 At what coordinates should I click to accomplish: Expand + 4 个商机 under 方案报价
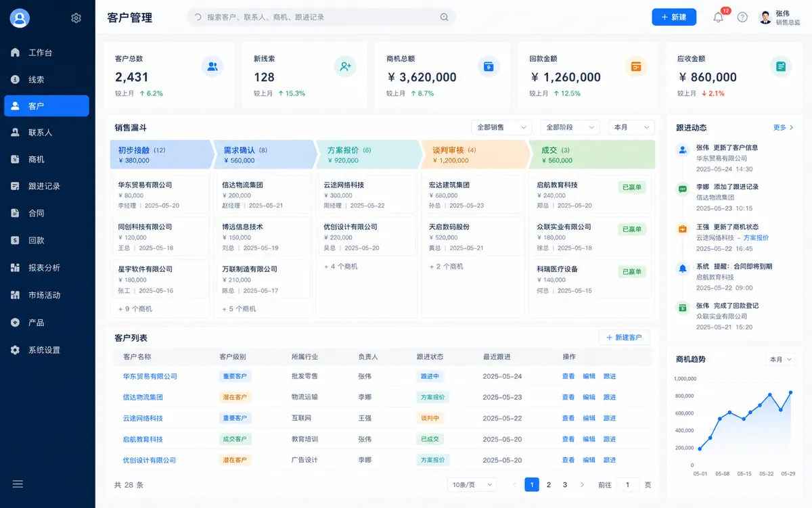point(340,267)
